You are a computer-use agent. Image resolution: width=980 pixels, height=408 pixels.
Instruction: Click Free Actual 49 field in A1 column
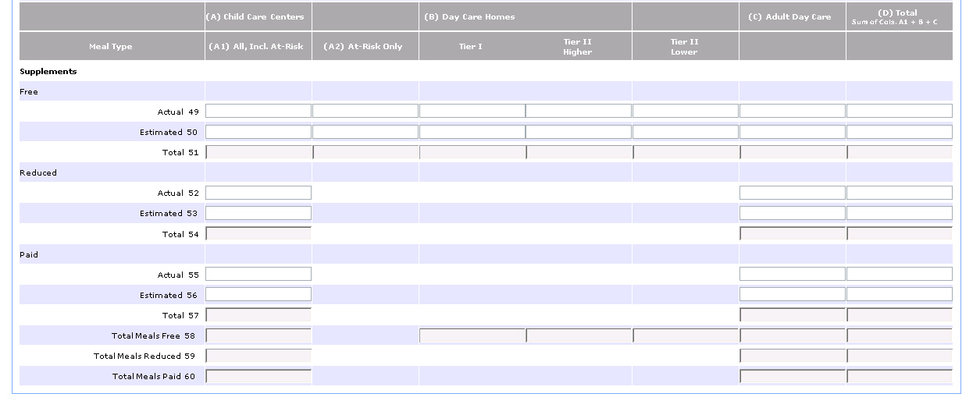(x=258, y=112)
